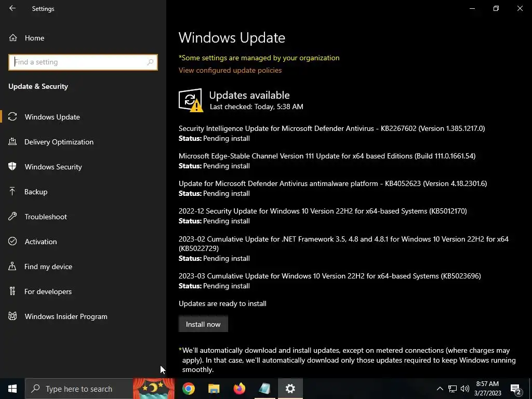This screenshot has width=532, height=399.
Task: Click the Settings gear on the taskbar
Action: click(x=290, y=389)
